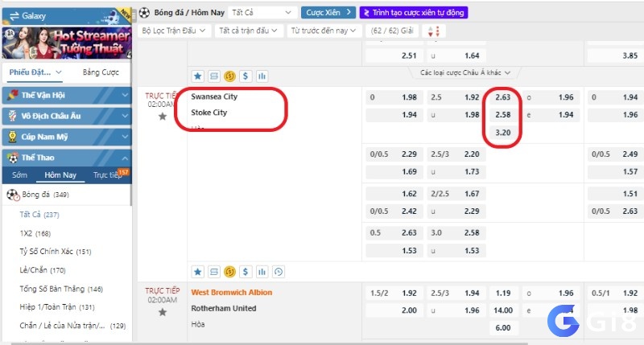
Task: Pick odds 2.51 in top row
Action: 394,55
